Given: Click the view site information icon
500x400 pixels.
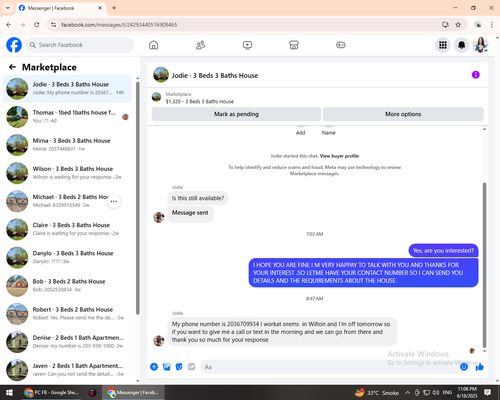Looking at the screenshot, I should click(x=53, y=25).
